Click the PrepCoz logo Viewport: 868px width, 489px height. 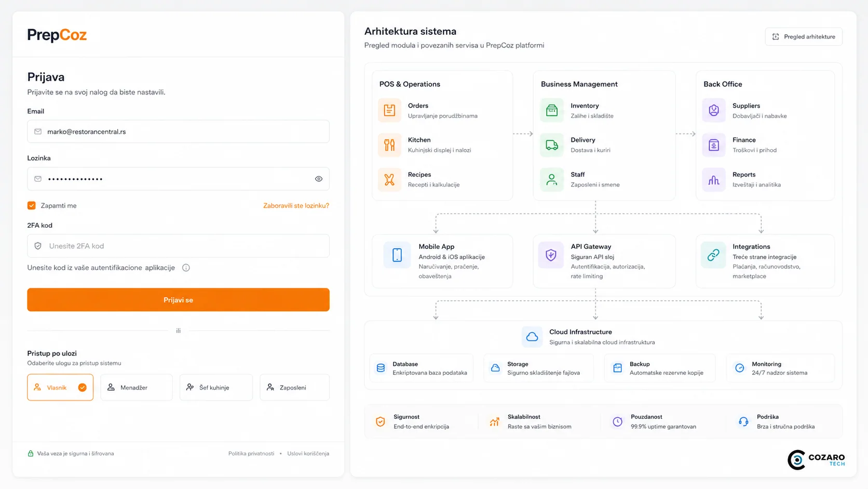57,35
